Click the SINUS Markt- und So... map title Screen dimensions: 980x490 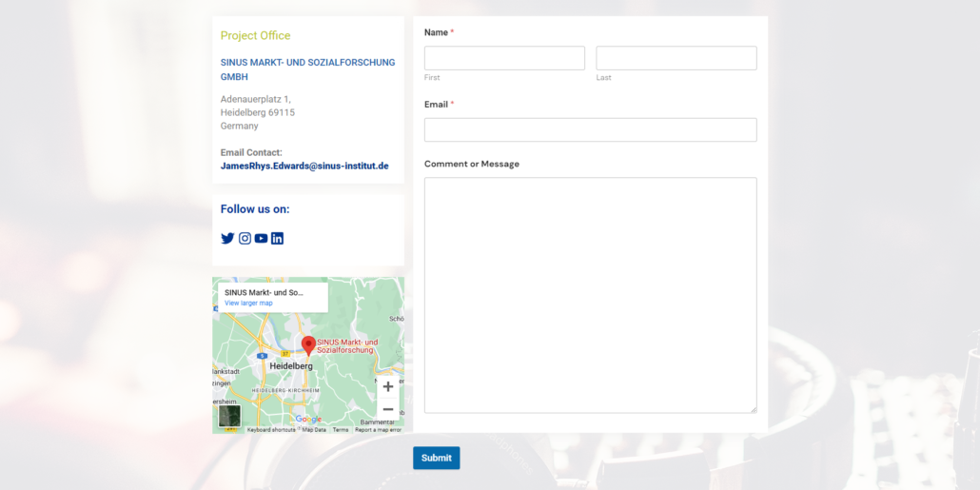click(x=264, y=292)
